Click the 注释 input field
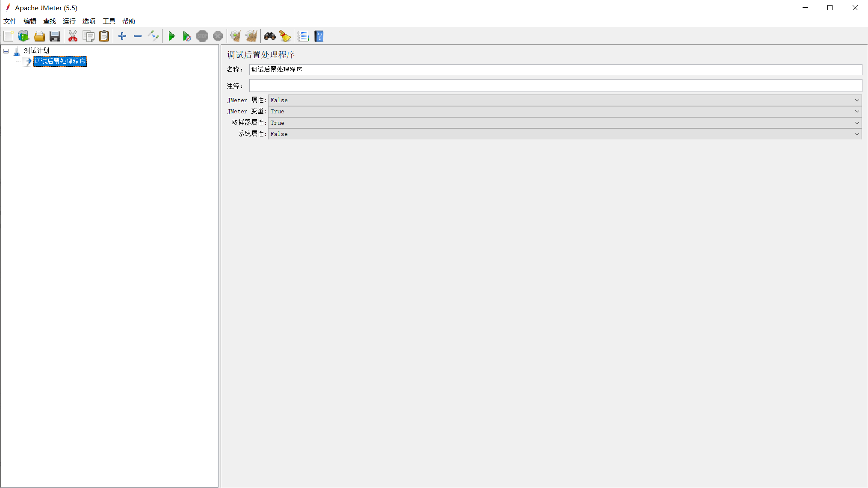The image size is (868, 488). [555, 86]
